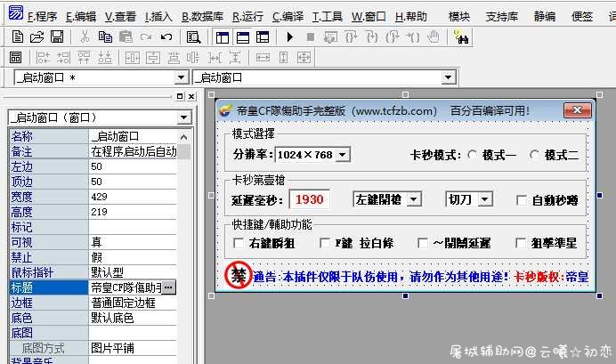Image resolution: width=616 pixels, height=364 pixels.
Task: Click the application logo icon in menu bar
Action: [16, 13]
